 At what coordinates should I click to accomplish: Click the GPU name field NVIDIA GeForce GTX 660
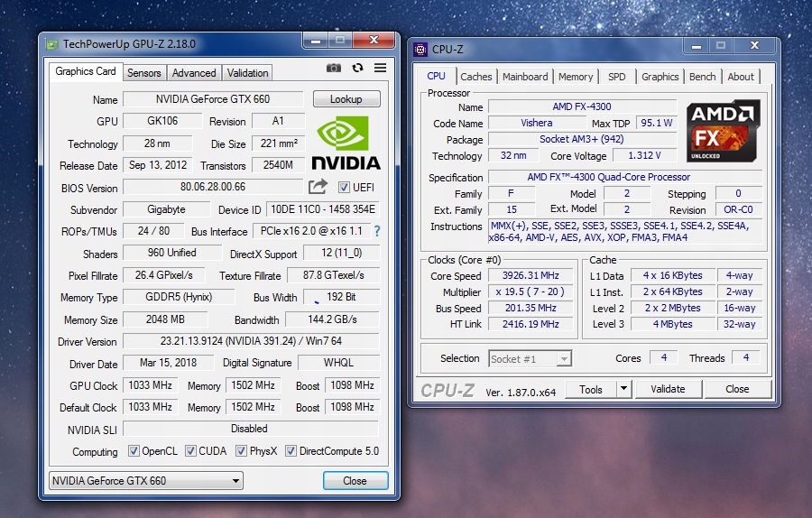tap(213, 99)
